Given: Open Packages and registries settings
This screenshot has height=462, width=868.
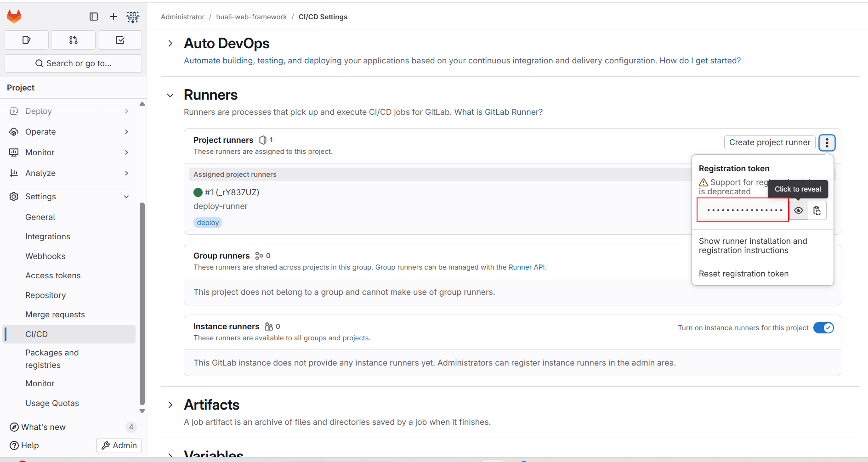Looking at the screenshot, I should tap(69, 359).
